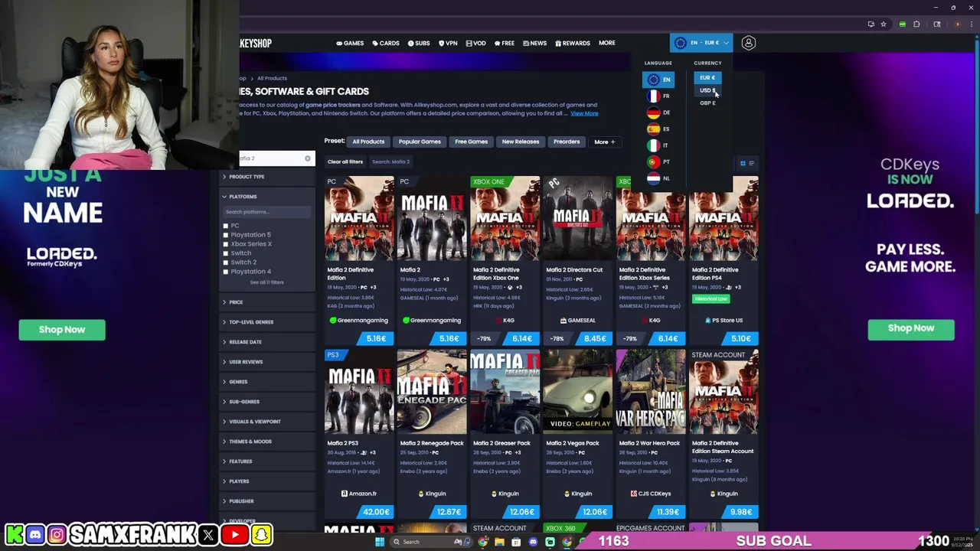The height and width of the screenshot is (551, 980).
Task: Choose GBP £ currency
Action: tap(707, 103)
